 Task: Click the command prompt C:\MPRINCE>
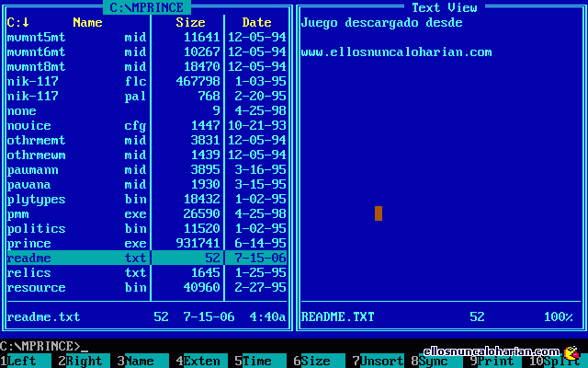(40, 346)
